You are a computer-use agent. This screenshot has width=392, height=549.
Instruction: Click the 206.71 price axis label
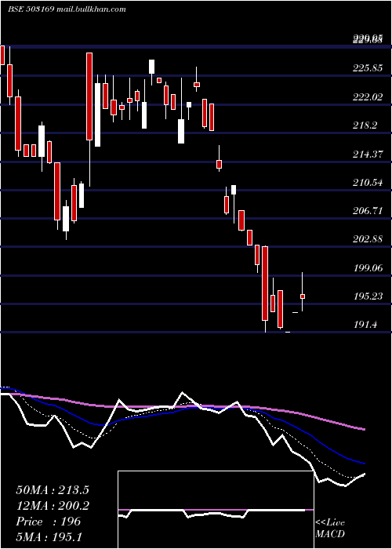pos(368,211)
